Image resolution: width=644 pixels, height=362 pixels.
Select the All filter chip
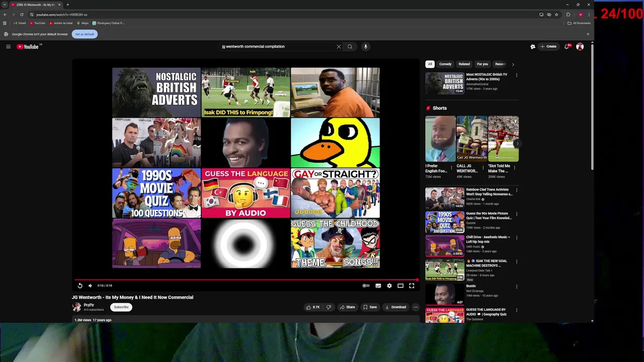coord(430,64)
